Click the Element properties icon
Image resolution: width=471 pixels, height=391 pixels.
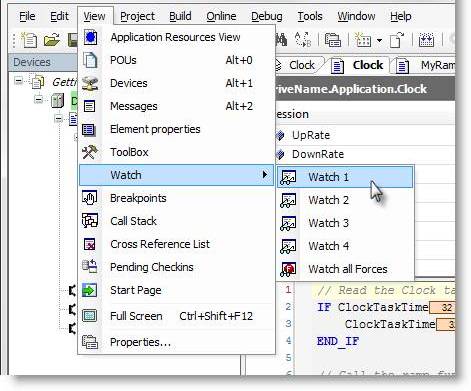[89, 130]
